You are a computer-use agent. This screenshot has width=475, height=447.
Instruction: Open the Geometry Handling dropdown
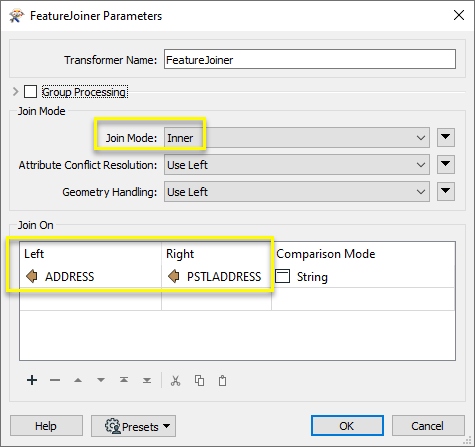pyautogui.click(x=297, y=191)
